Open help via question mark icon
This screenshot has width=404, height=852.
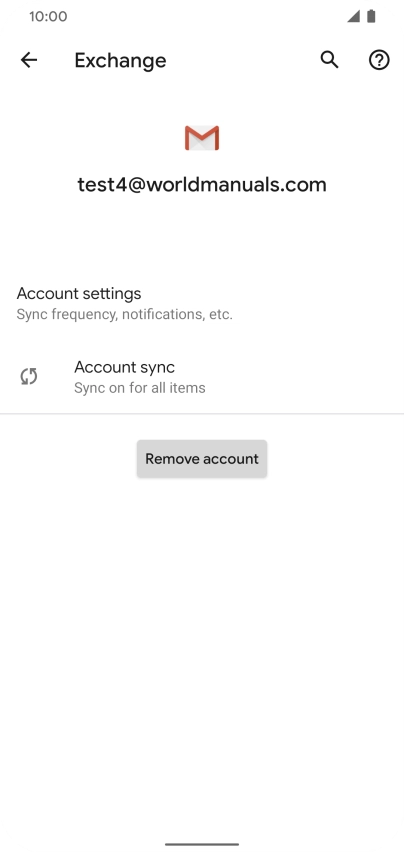pyautogui.click(x=379, y=60)
